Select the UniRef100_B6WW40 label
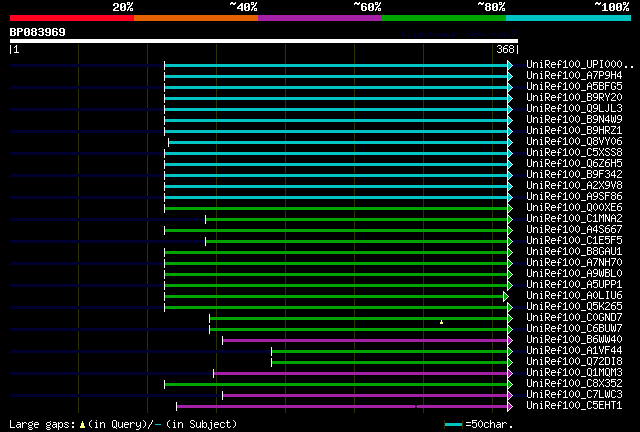The width and height of the screenshot is (640, 432). pyautogui.click(x=574, y=340)
